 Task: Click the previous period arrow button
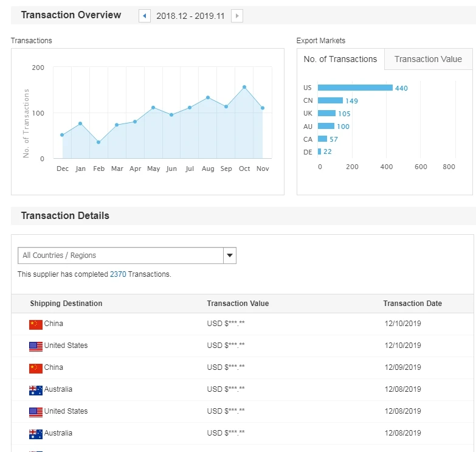[x=145, y=16]
